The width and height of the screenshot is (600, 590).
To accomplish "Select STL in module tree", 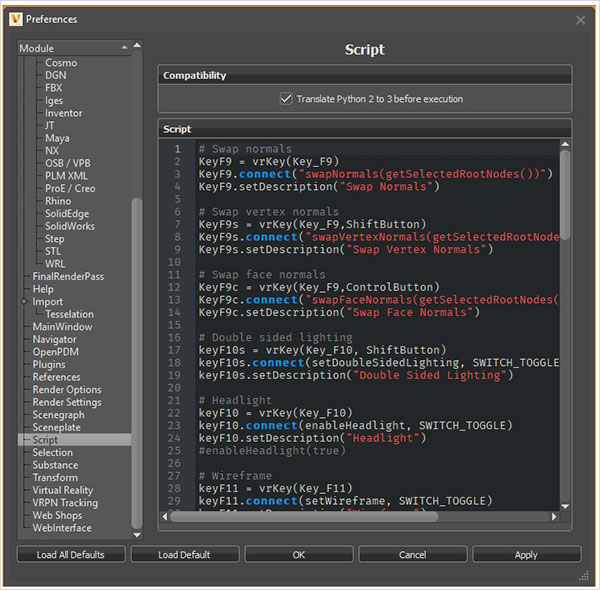I will [53, 251].
